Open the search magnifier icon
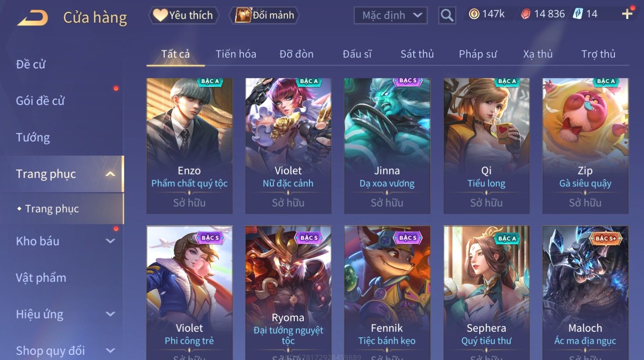 [447, 15]
